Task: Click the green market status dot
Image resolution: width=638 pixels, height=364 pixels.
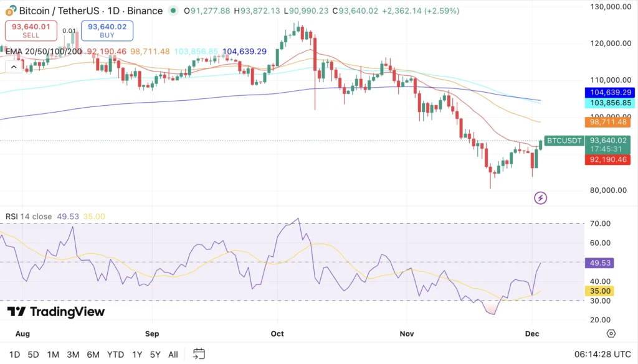Action: click(173, 11)
